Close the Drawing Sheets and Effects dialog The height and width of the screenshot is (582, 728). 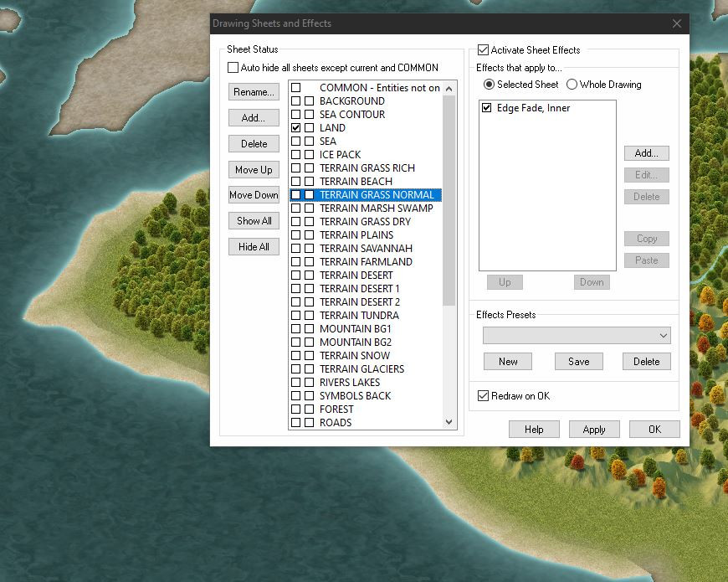pos(677,23)
